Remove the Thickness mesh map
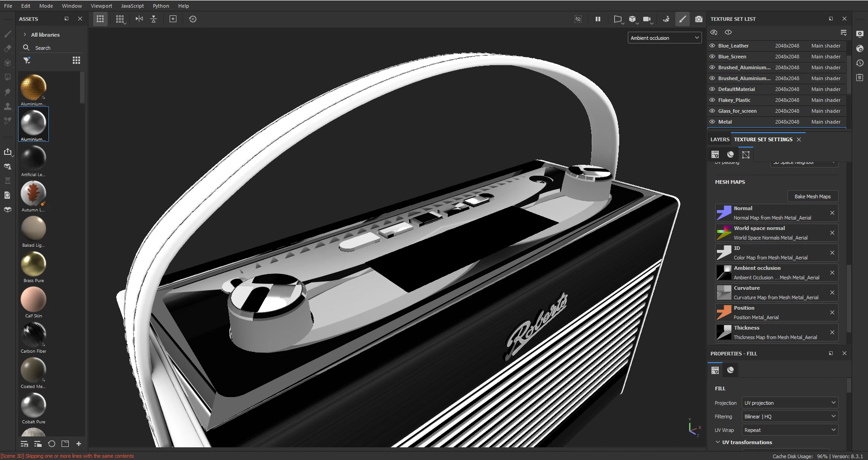 point(832,332)
